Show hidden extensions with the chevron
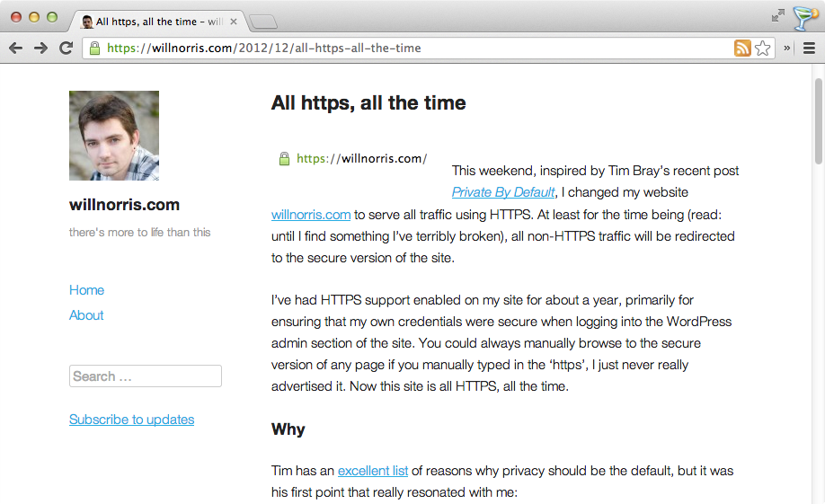The image size is (825, 504). [788, 49]
